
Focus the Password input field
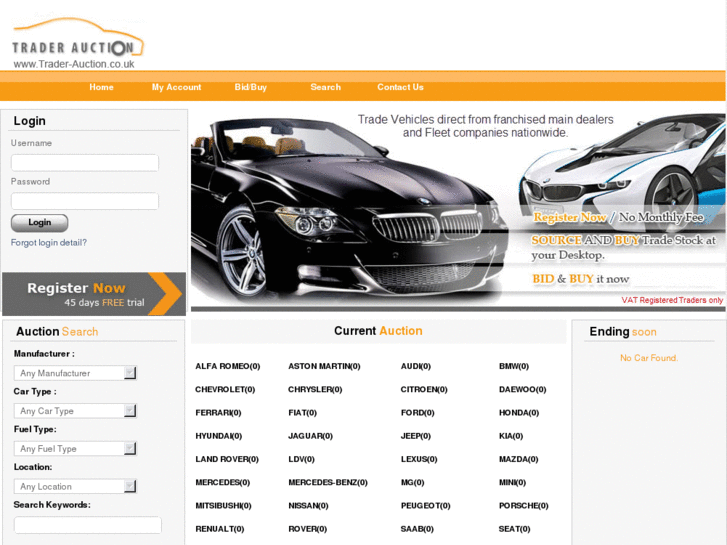(85, 201)
